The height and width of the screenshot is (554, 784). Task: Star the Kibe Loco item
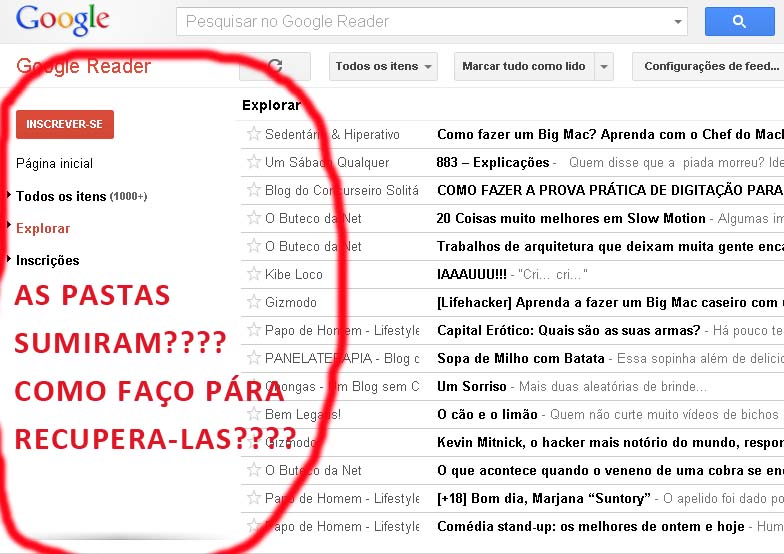pos(254,274)
